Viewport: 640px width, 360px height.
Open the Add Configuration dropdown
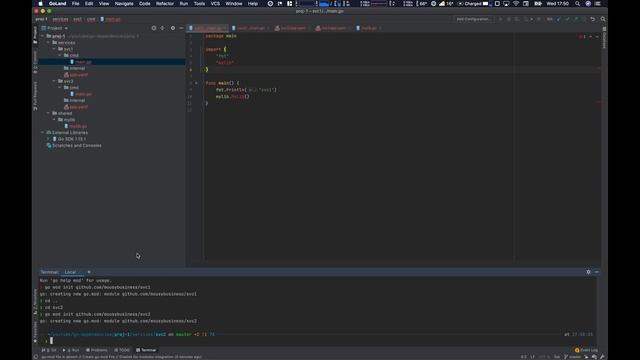(x=474, y=19)
